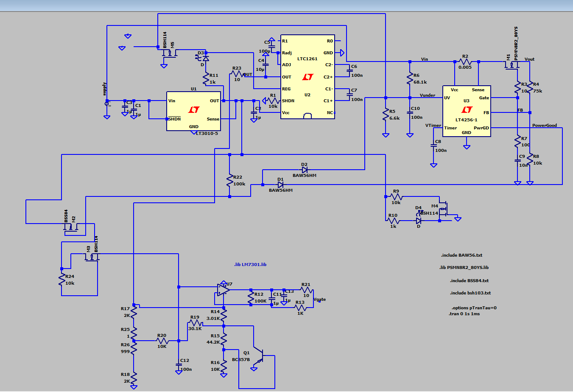Click the .include bsh103.txt directive

coord(470,293)
